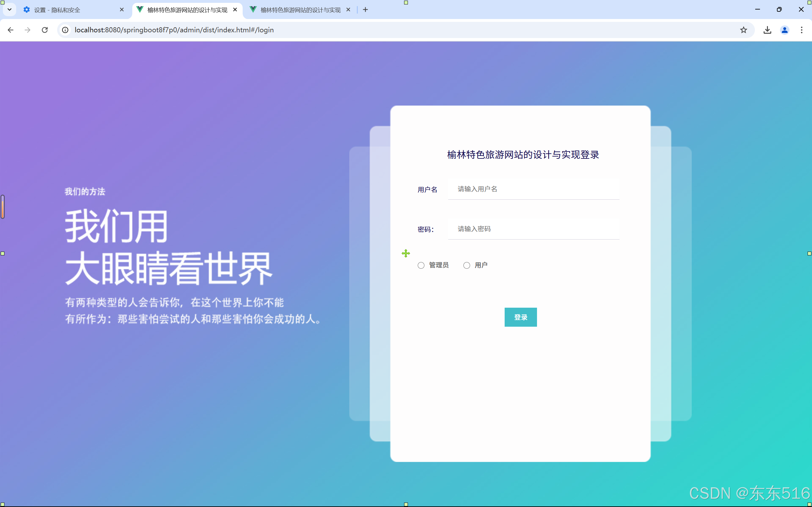Viewport: 812px width, 507px height.
Task: Bookmark this page with star icon
Action: [x=743, y=30]
